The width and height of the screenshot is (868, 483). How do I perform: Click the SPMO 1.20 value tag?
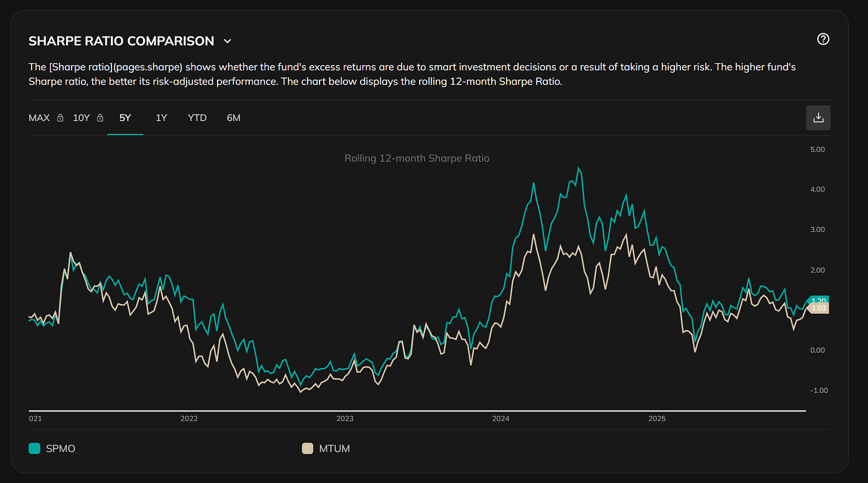817,301
